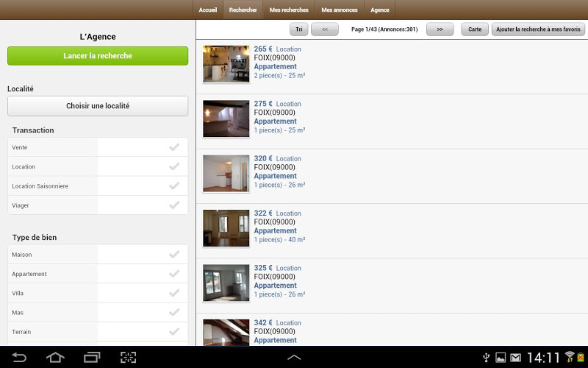Screen dimensions: 588x368
Task: Toggle the Villa checkmark
Action: pos(174,293)
